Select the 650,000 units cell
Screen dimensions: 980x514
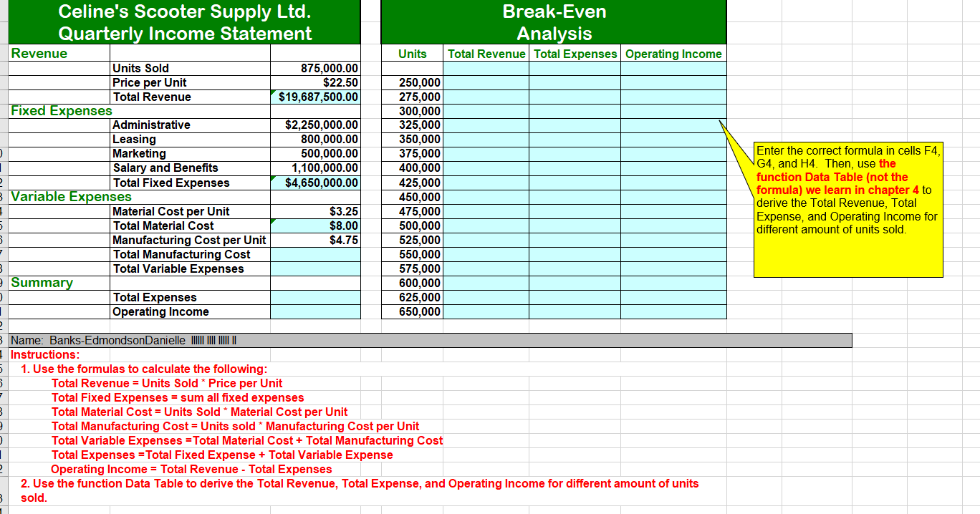coord(412,311)
